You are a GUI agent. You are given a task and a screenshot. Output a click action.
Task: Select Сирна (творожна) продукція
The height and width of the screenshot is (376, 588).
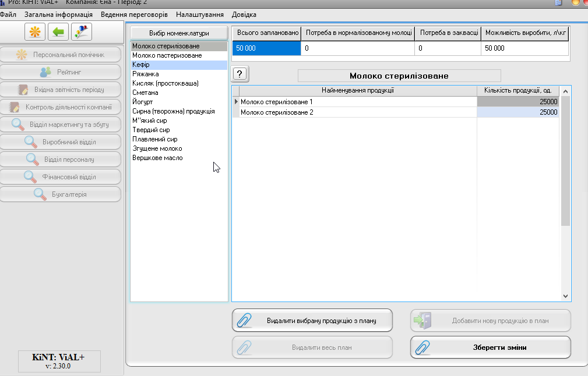click(179, 111)
